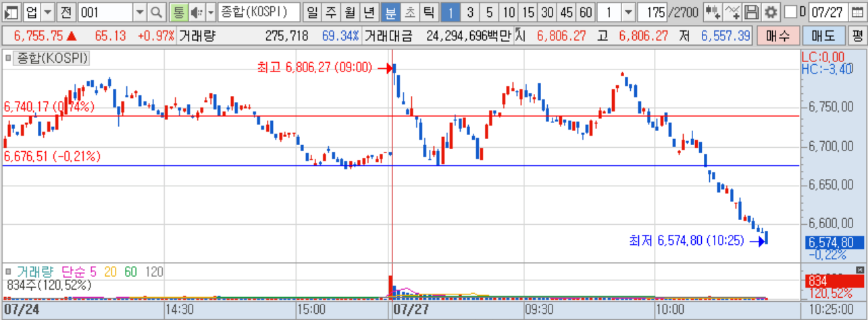
Task: Choose the 5 minute interval button
Action: click(x=489, y=11)
